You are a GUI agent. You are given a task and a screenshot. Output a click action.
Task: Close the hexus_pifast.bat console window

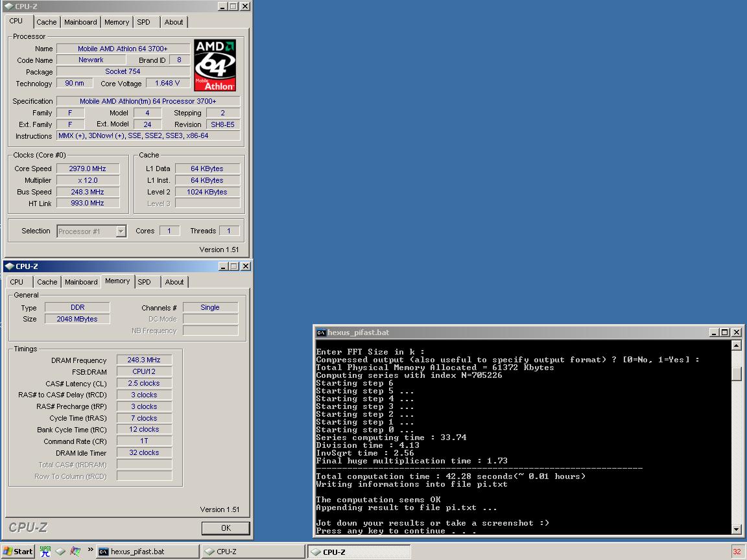[737, 332]
